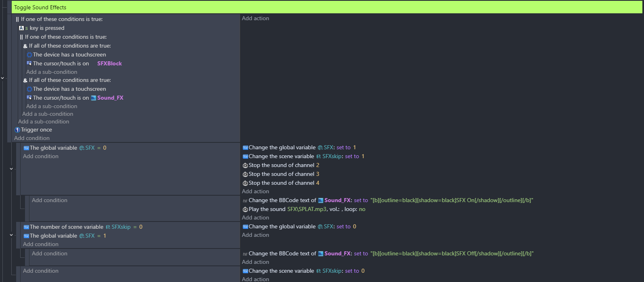The image size is (644, 282).
Task: Click the icon beside Play the sound SPLAT.mp3
Action: [245, 209]
